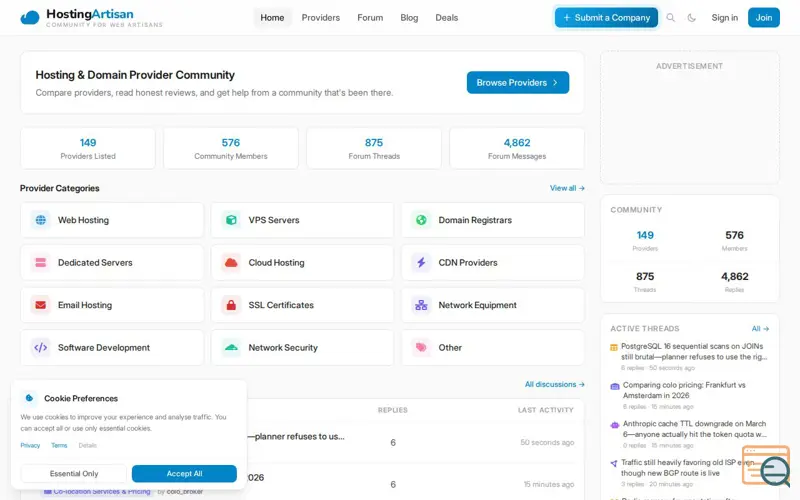
Task: Open the Email Hosting category label
Action: (85, 305)
